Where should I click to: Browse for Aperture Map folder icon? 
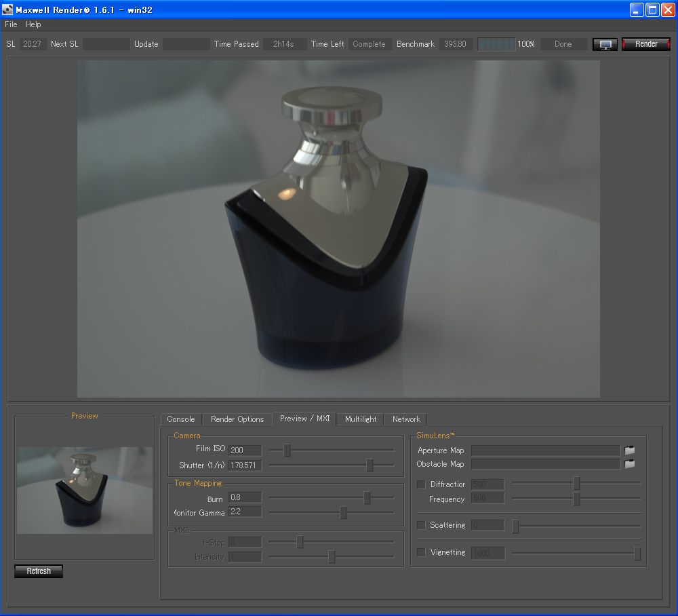[x=630, y=450]
